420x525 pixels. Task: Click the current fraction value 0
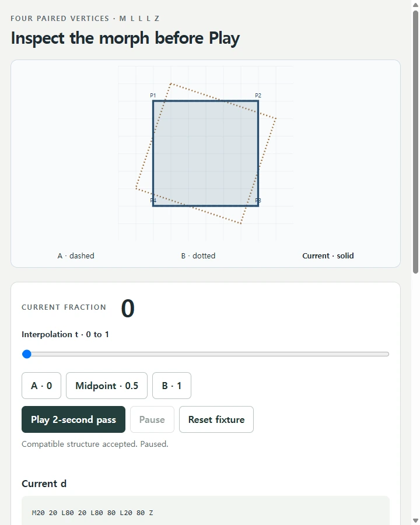point(128,308)
